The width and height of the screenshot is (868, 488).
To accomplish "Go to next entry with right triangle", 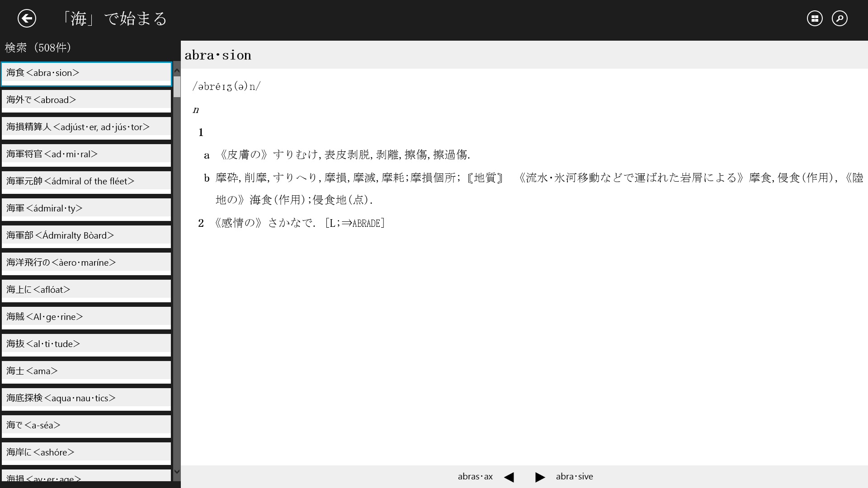I will pos(540,477).
